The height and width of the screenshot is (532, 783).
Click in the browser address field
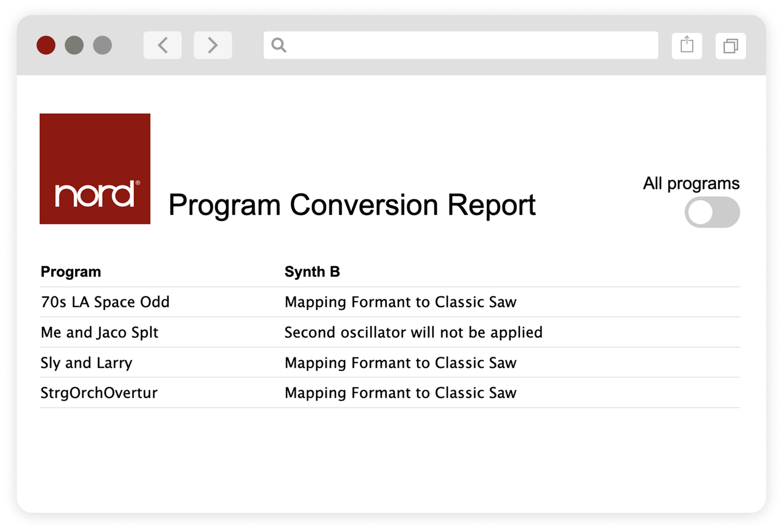click(x=461, y=45)
